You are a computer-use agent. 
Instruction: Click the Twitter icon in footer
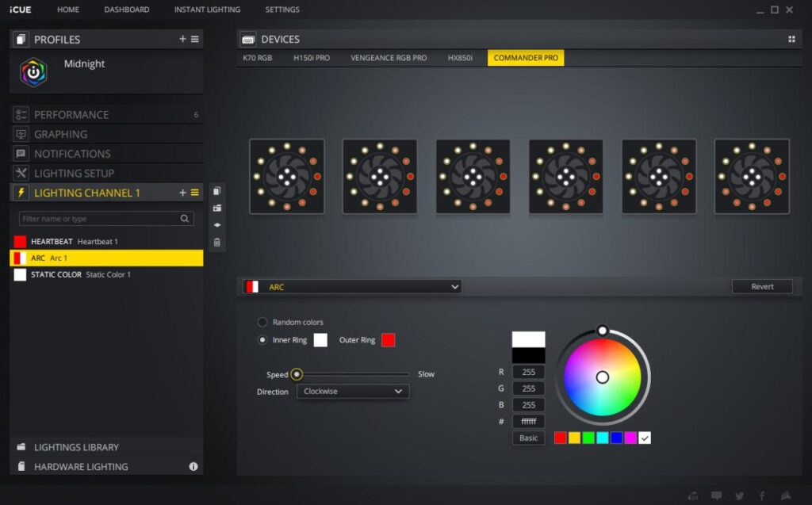740,495
